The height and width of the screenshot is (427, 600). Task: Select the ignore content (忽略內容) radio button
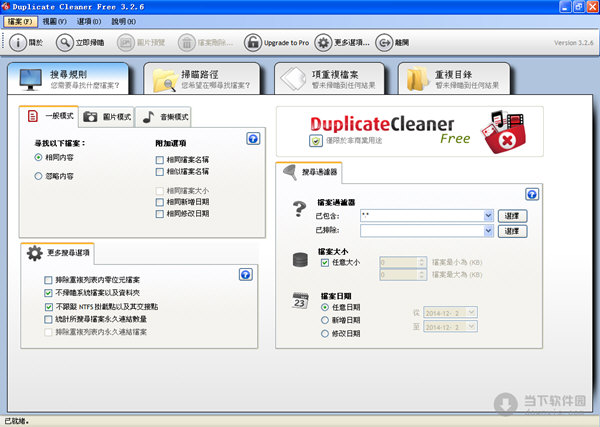coord(38,176)
